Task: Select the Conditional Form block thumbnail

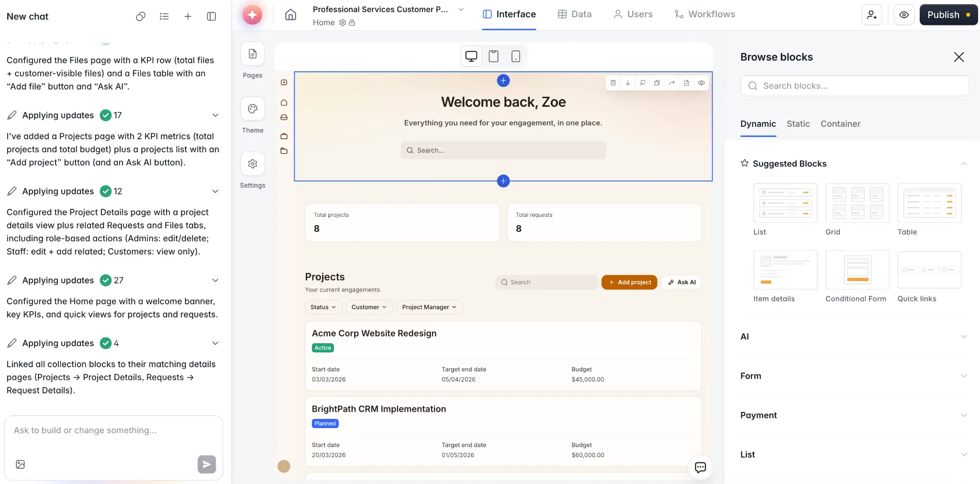Action: click(x=857, y=270)
